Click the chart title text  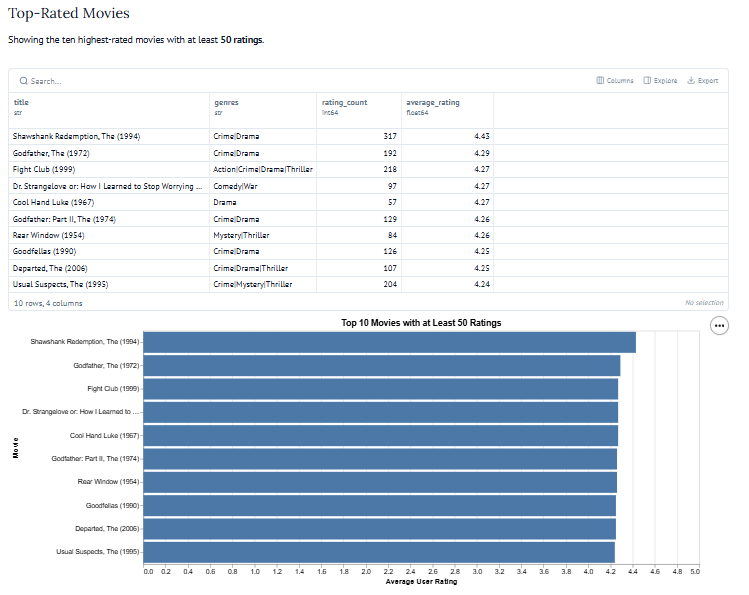pos(421,323)
